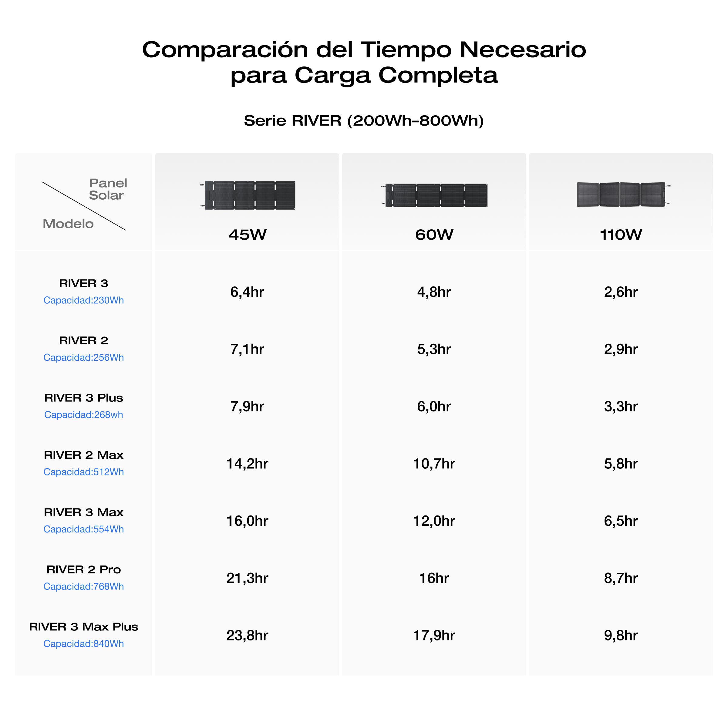728x716 pixels.
Task: Click the Capacidad:268wh link under RIVER 3 Plus
Action: pos(83,414)
